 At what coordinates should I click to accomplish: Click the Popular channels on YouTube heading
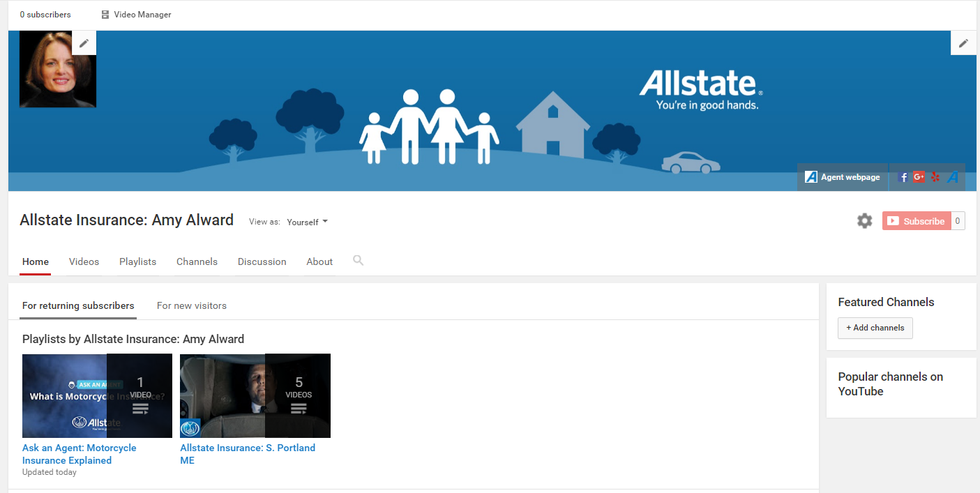pyautogui.click(x=891, y=384)
